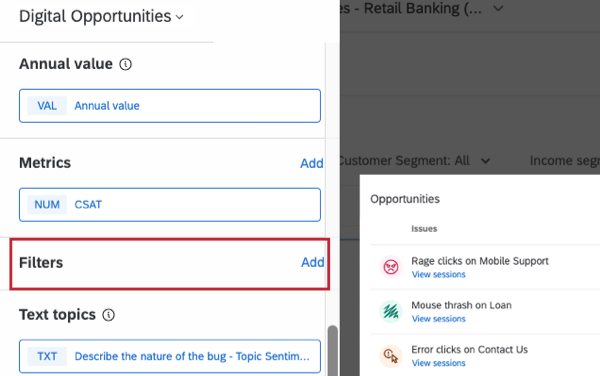The height and width of the screenshot is (376, 600).
Task: Open the Retail Banking title dropdown
Action: (x=498, y=8)
